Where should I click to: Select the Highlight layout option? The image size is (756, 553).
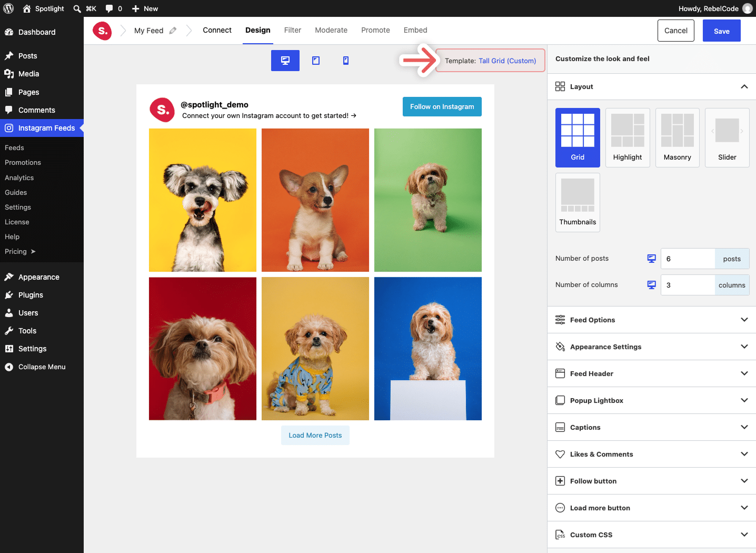(628, 137)
